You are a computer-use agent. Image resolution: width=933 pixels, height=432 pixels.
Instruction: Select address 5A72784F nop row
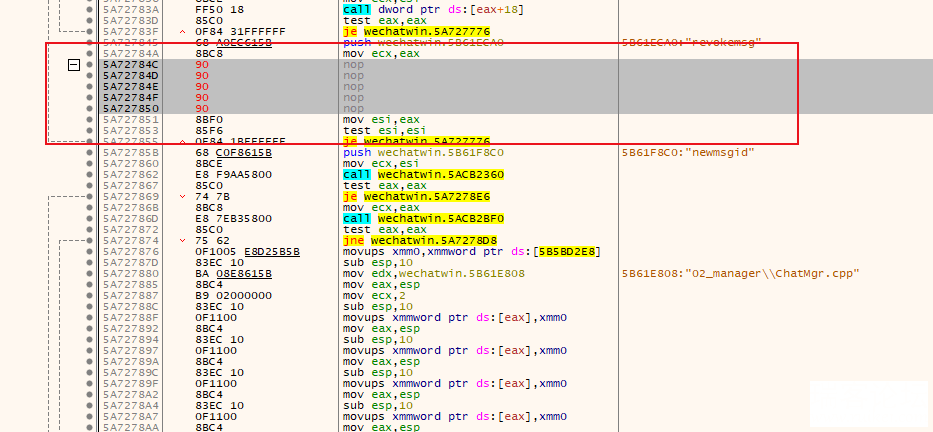coord(130,98)
